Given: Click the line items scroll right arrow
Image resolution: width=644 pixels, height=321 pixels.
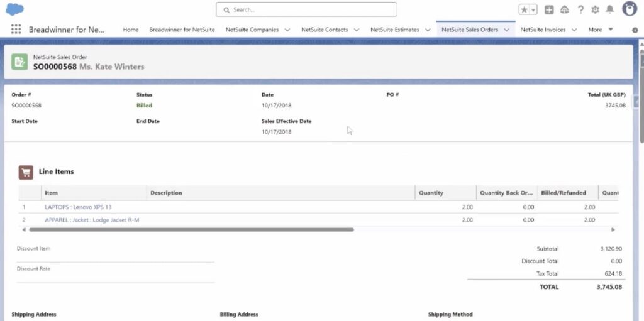Looking at the screenshot, I should tap(613, 230).
